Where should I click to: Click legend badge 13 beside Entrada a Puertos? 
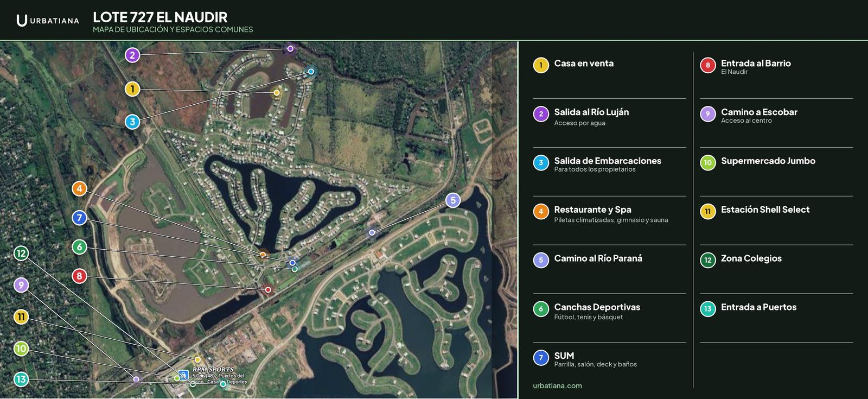pyautogui.click(x=707, y=309)
